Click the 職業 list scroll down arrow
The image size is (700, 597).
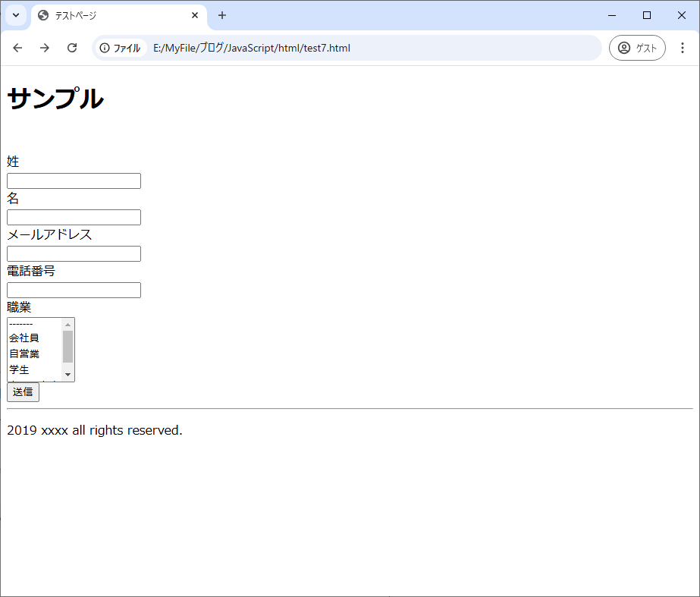tap(67, 375)
